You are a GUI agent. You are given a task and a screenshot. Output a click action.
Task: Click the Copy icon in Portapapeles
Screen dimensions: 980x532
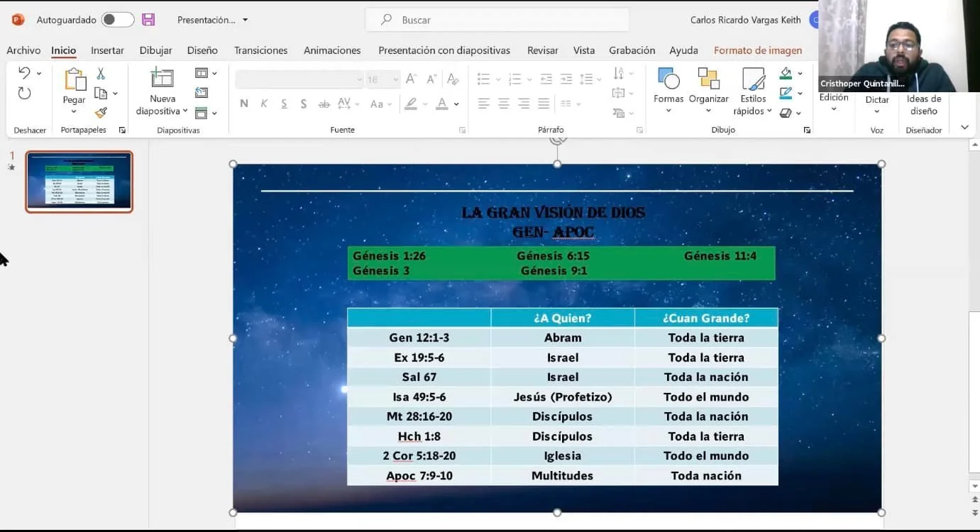(x=101, y=93)
